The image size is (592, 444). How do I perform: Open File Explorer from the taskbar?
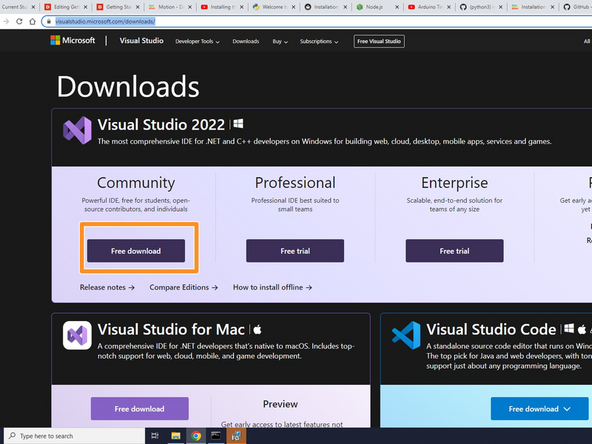click(176, 436)
